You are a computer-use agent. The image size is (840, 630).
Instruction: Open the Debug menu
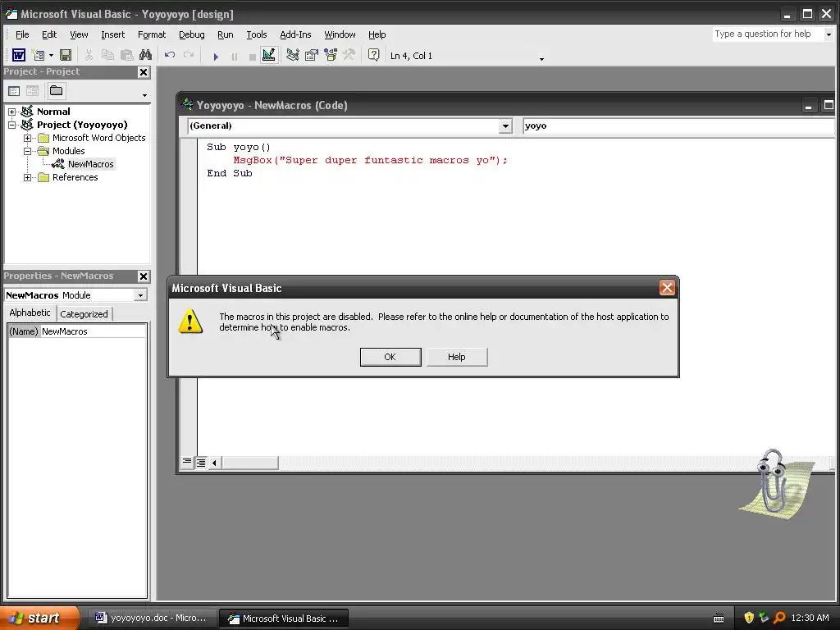191,34
